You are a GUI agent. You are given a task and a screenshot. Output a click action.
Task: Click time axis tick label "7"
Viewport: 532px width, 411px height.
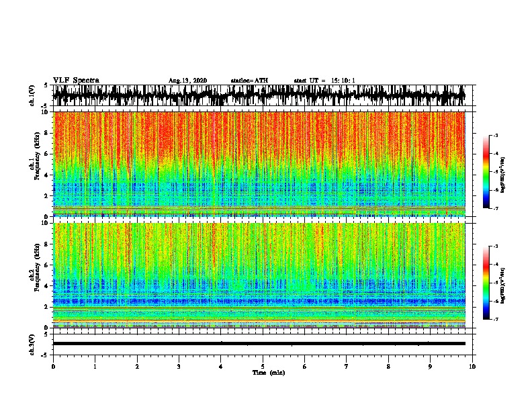[x=347, y=367]
